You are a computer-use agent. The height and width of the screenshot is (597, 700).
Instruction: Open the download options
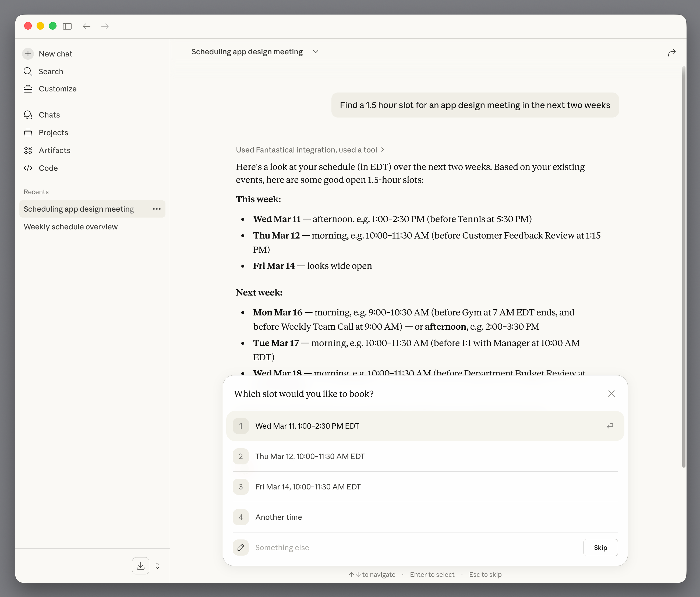[140, 566]
